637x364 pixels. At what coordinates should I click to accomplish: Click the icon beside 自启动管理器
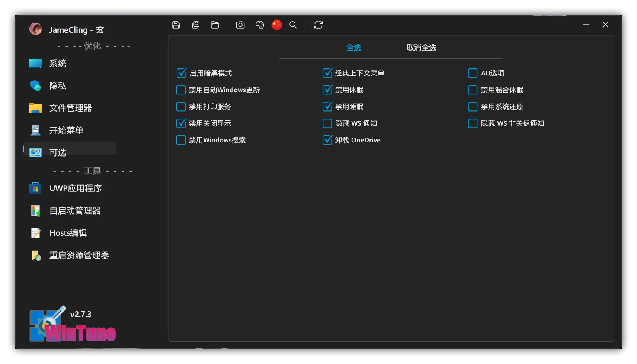coord(36,210)
